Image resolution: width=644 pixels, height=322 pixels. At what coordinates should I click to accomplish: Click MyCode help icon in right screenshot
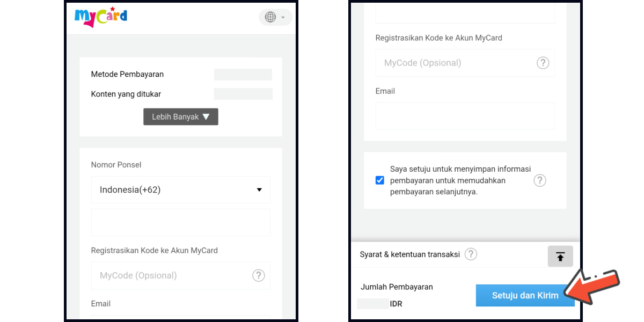[x=543, y=63]
